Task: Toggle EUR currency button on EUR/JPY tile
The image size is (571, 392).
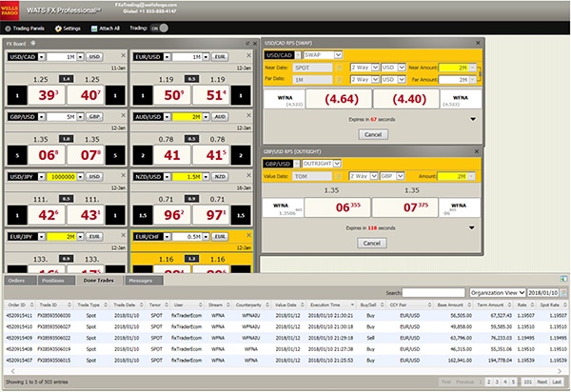Action: pyautogui.click(x=94, y=237)
